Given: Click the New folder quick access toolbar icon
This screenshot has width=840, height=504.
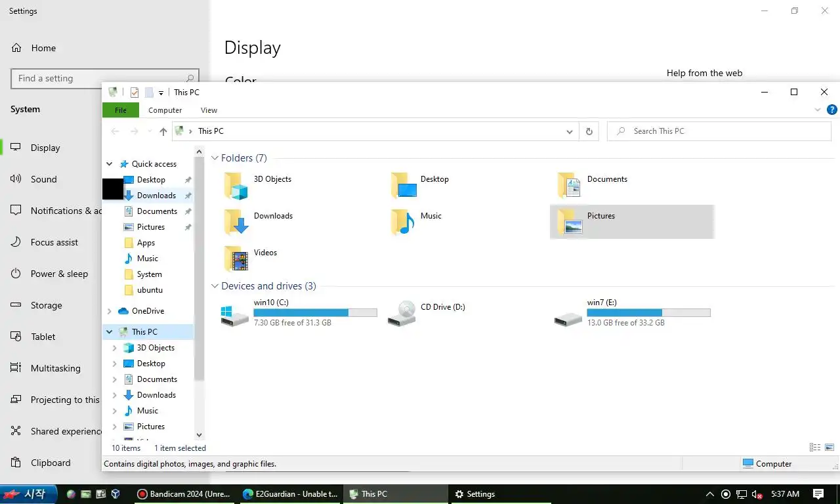Looking at the screenshot, I should pyautogui.click(x=149, y=93).
